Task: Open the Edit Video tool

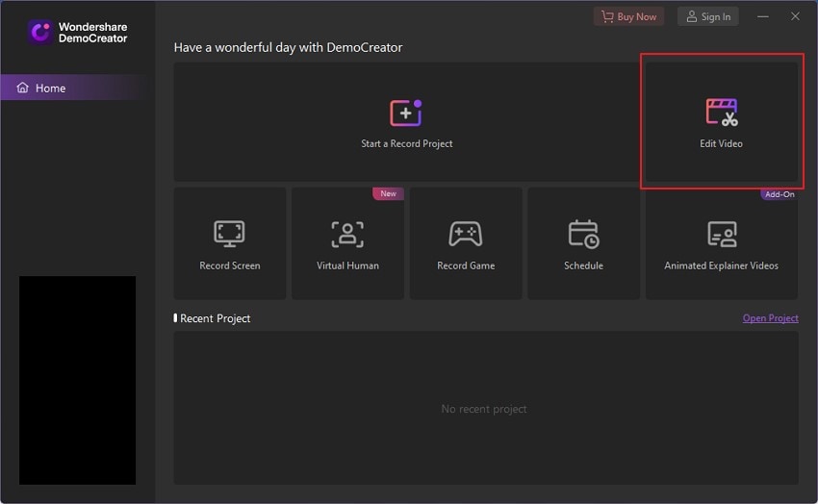Action: (722, 122)
